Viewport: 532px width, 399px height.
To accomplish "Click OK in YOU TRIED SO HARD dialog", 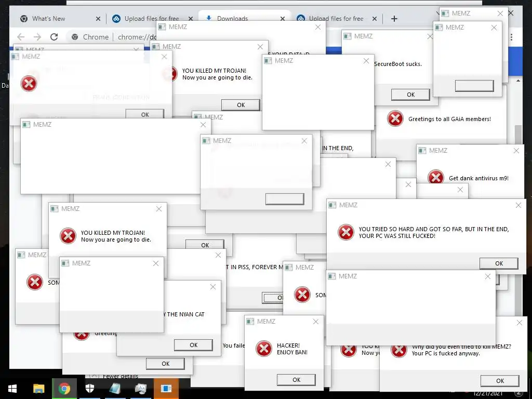I will 499,263.
